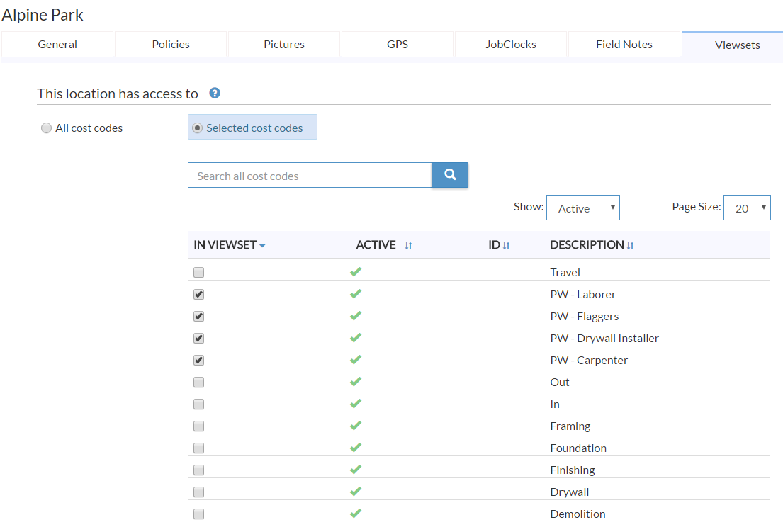Screen dimensions: 783x532
Task: Sort using the Active column sort icon
Action: (408, 245)
